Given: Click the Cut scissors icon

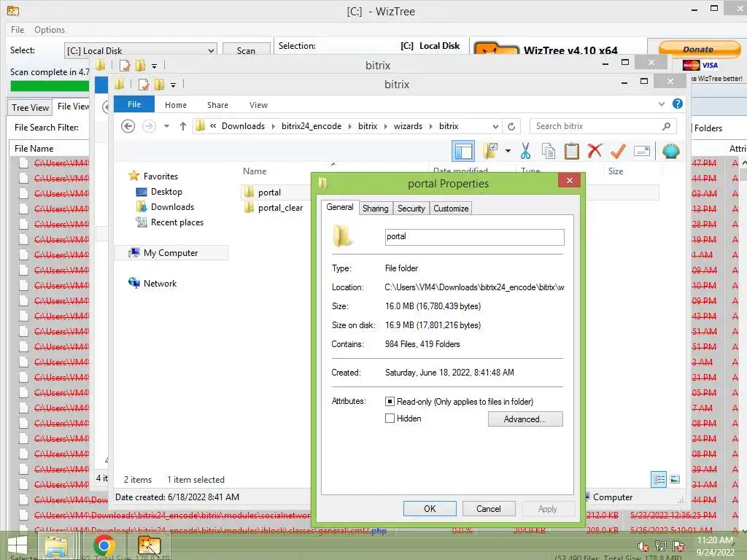Looking at the screenshot, I should pos(525,151).
